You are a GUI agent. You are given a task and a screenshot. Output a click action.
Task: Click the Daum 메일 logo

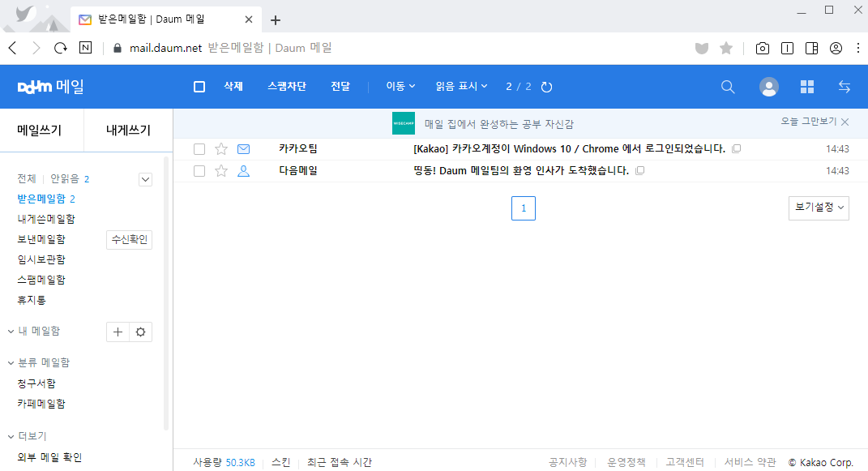(50, 87)
